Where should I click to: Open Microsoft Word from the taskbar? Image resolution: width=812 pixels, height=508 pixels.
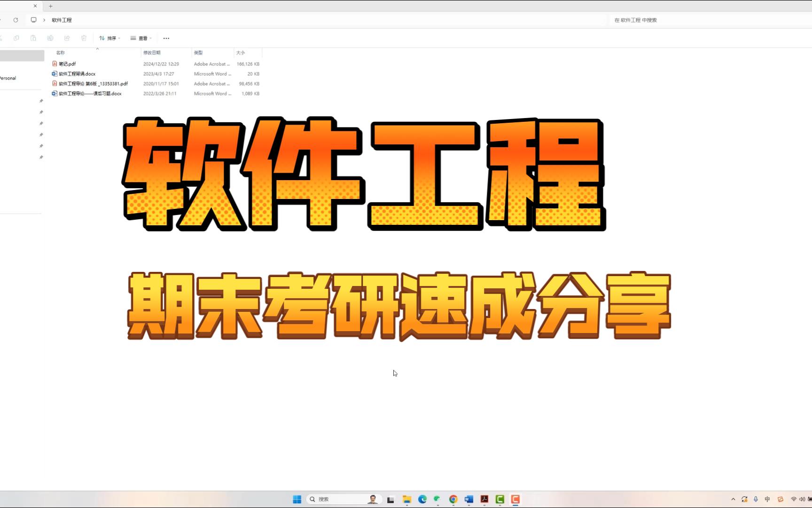[469, 500]
